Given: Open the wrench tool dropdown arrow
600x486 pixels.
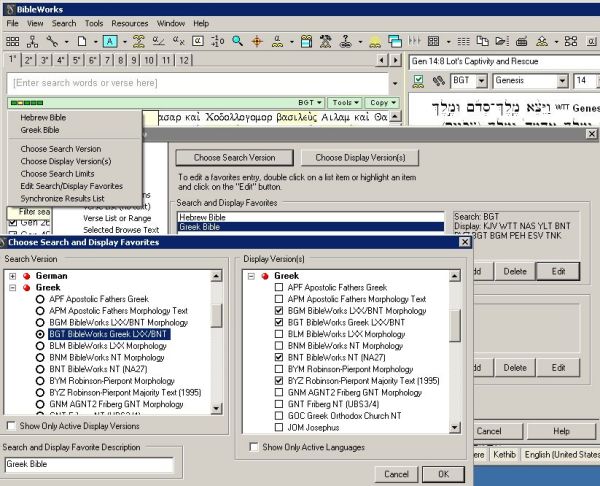Looking at the screenshot, I should (x=66, y=41).
